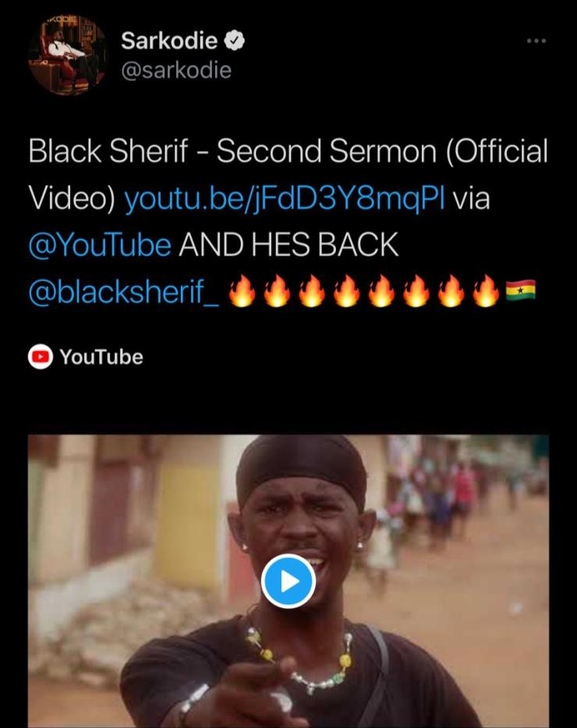This screenshot has height=728, width=577.
Task: Click the first fire emoji
Action: click(x=242, y=291)
